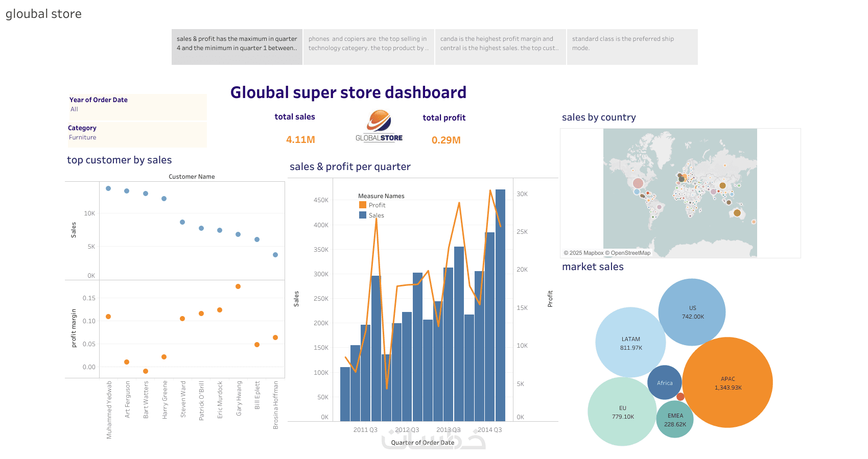Viewport: 868px width, 459px height.
Task: Click Muhammed Yedwab's sales dot
Action: click(x=108, y=188)
